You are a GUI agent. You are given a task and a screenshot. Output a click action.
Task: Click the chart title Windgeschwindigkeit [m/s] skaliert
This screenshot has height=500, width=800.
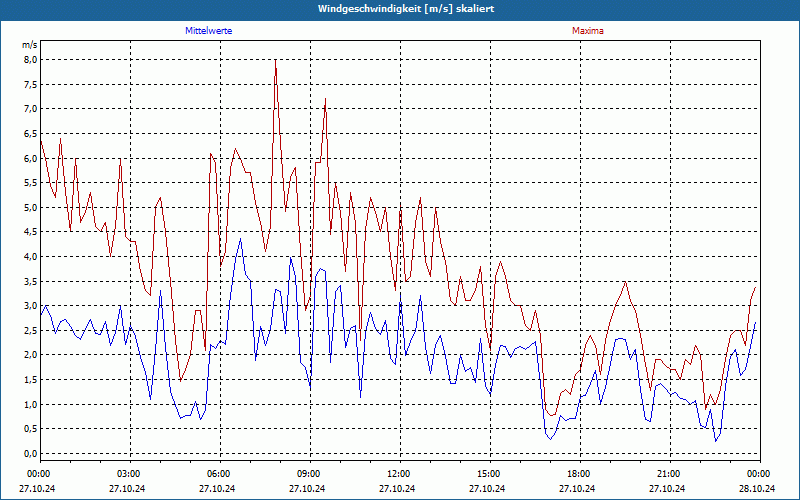pyautogui.click(x=406, y=9)
